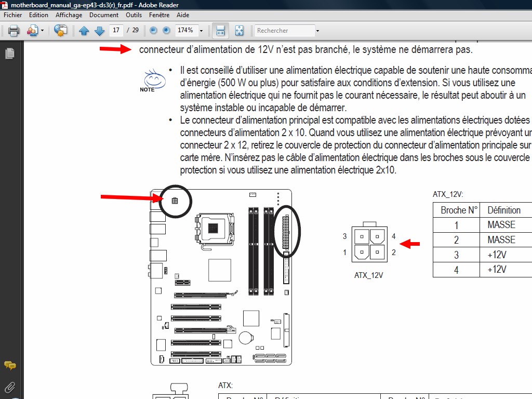Open the Fenêtre menu

click(159, 15)
